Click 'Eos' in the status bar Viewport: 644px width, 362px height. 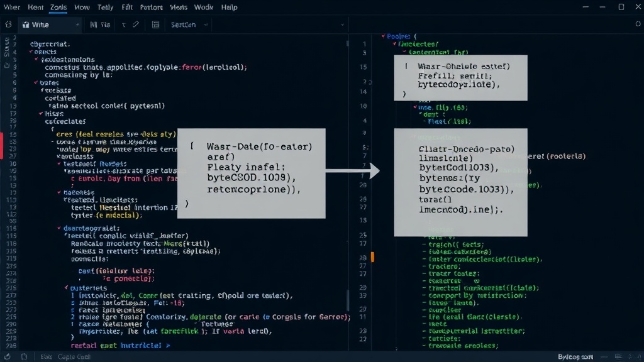[x=46, y=357]
